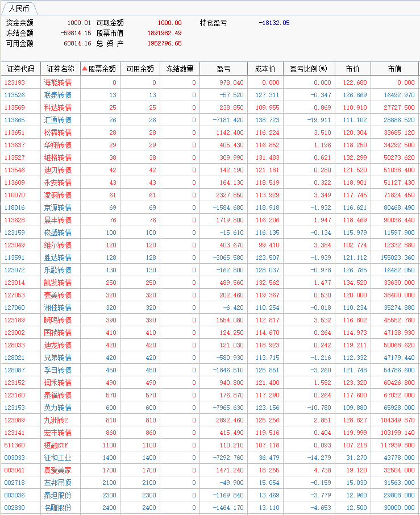
Task: Select the 真爱美家 row name
Action: click(x=58, y=470)
